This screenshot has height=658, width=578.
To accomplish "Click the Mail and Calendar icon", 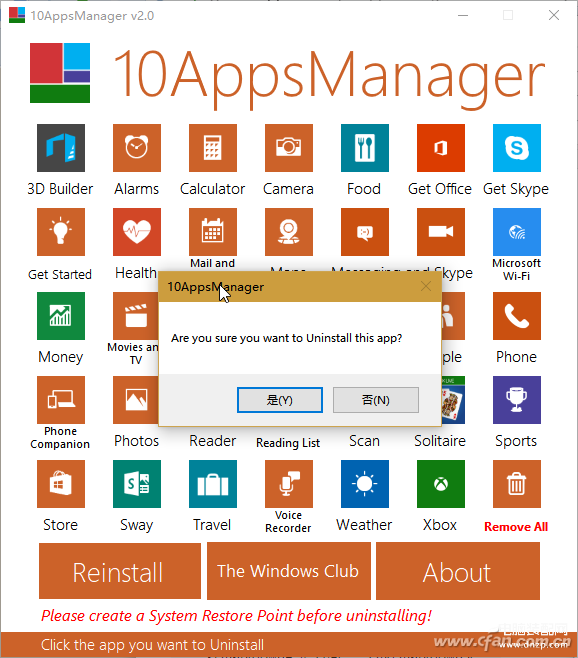I will coord(213,232).
